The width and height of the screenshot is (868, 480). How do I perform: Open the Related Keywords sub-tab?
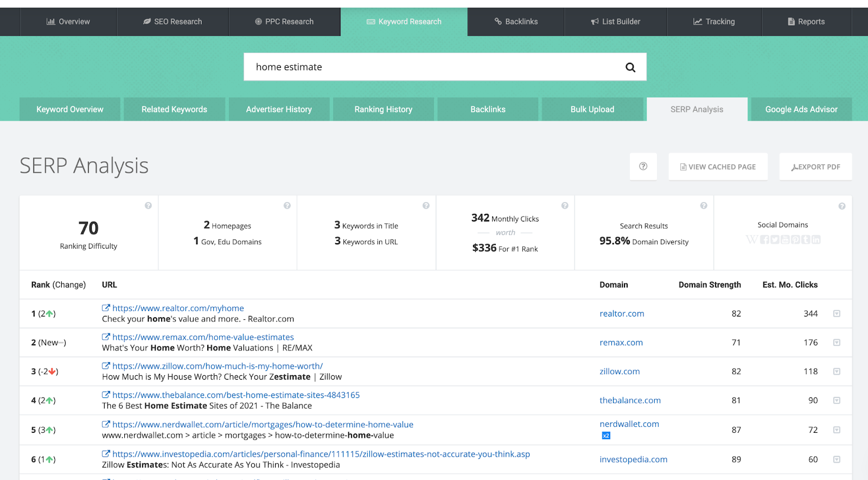pyautogui.click(x=174, y=109)
